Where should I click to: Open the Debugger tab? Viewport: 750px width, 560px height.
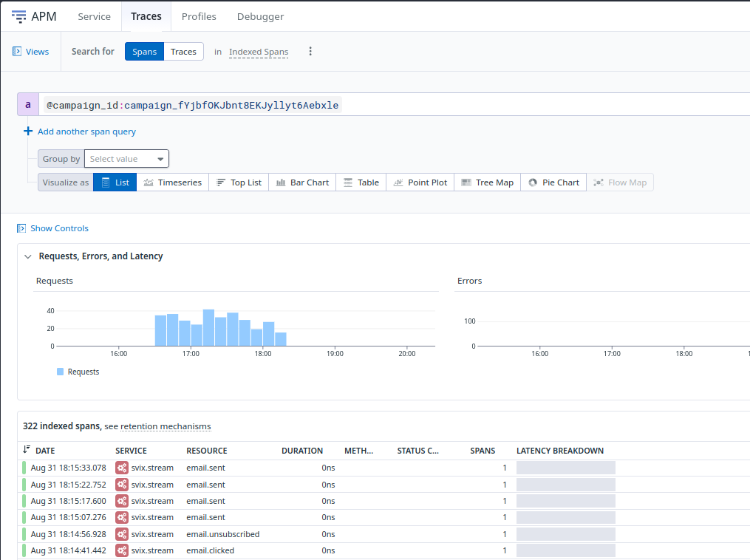click(261, 16)
